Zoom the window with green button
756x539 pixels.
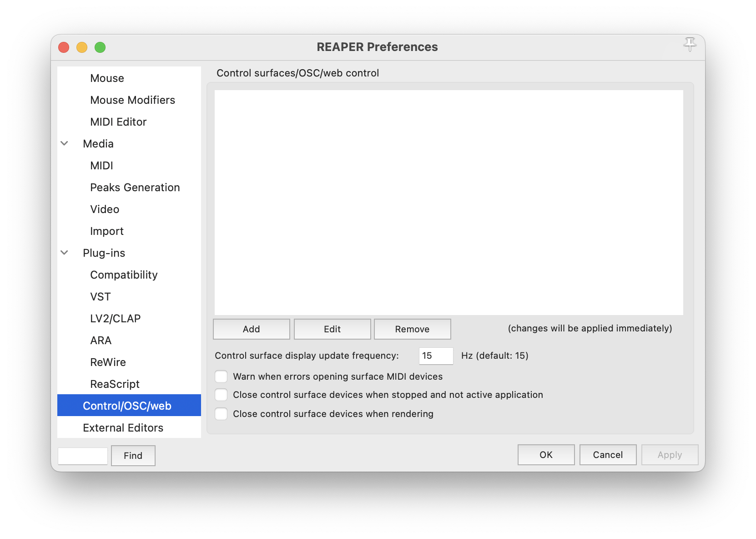tap(100, 47)
